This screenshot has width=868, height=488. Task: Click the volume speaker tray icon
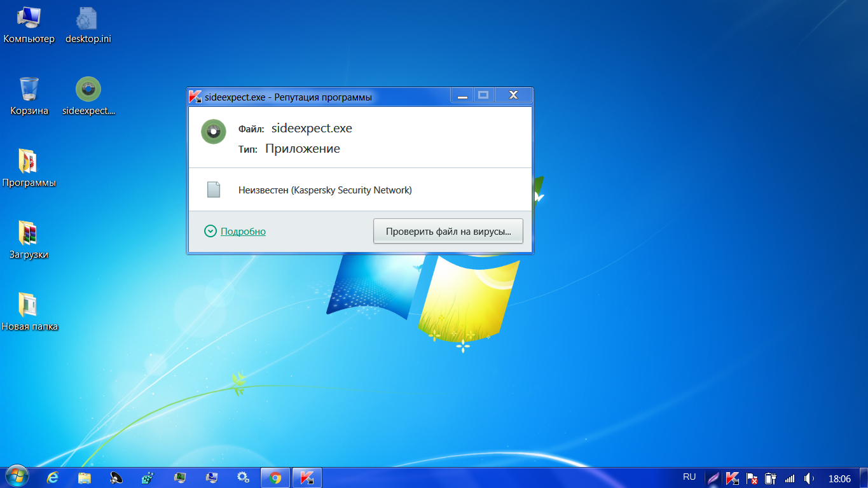[x=809, y=478]
